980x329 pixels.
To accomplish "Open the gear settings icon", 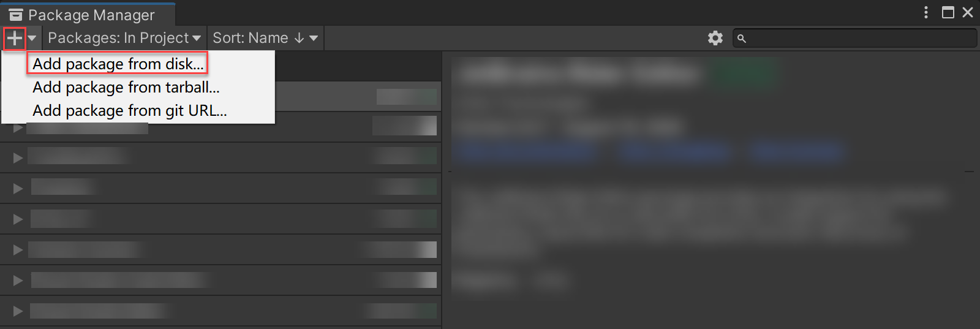I will 715,38.
